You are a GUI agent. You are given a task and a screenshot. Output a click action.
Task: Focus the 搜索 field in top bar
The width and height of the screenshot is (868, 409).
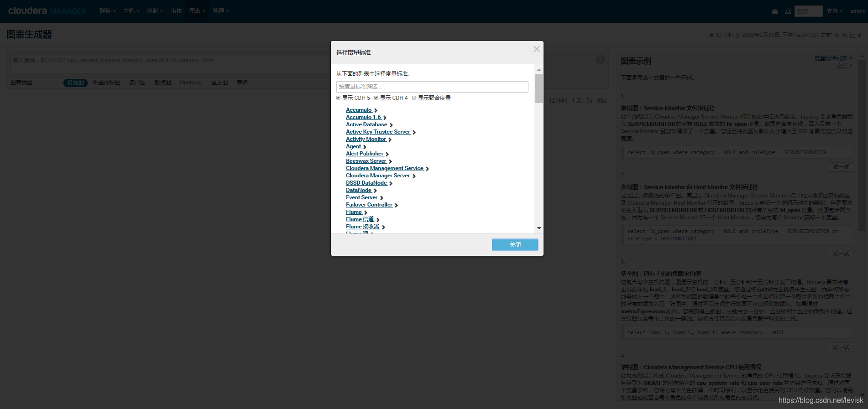click(x=808, y=11)
